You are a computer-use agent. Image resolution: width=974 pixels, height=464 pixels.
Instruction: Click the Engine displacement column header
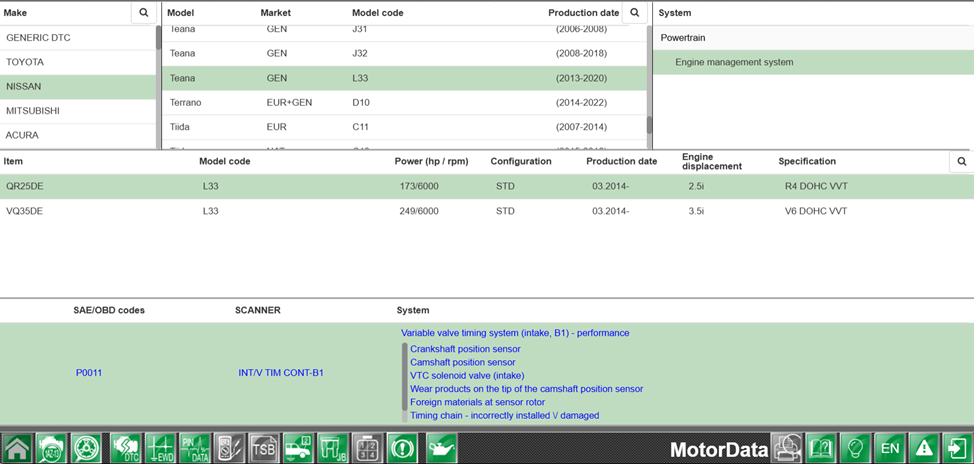pos(712,161)
